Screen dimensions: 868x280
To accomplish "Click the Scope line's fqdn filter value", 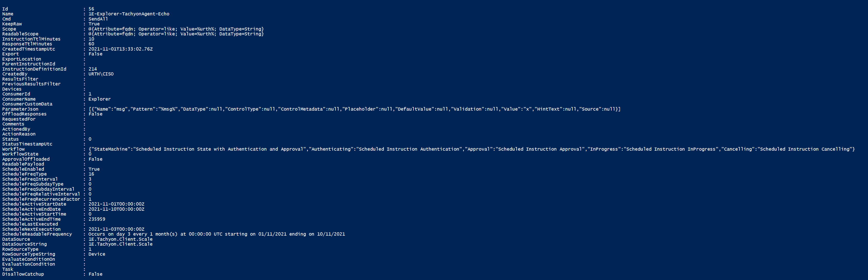I will pyautogui.click(x=176, y=29).
